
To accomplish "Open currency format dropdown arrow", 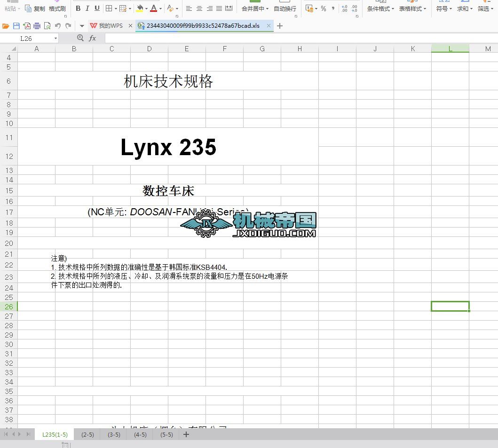I will 316,9.
